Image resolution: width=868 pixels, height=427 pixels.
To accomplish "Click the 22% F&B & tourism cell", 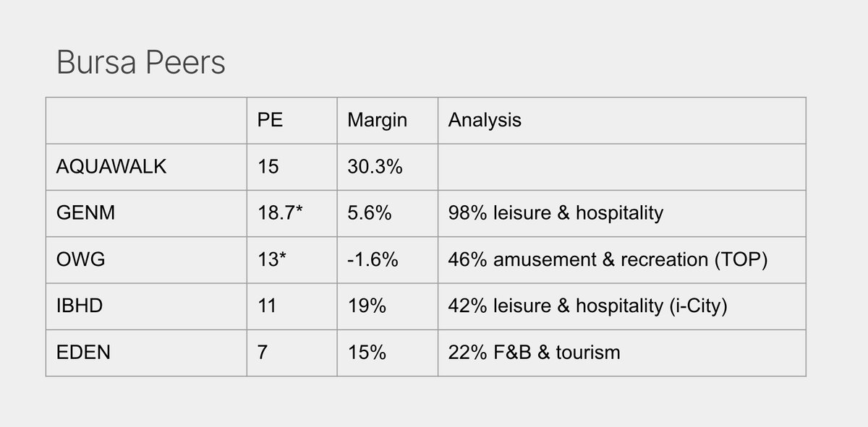I will tap(534, 353).
